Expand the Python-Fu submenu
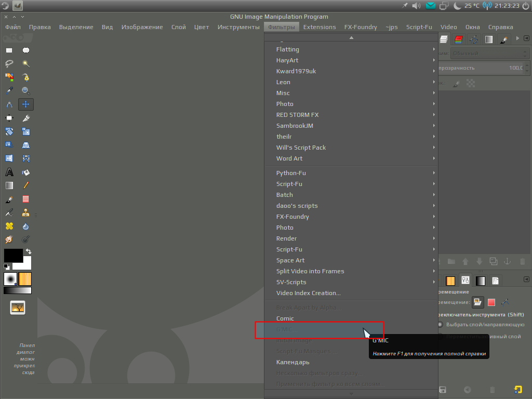This screenshot has height=399, width=532. click(352, 172)
